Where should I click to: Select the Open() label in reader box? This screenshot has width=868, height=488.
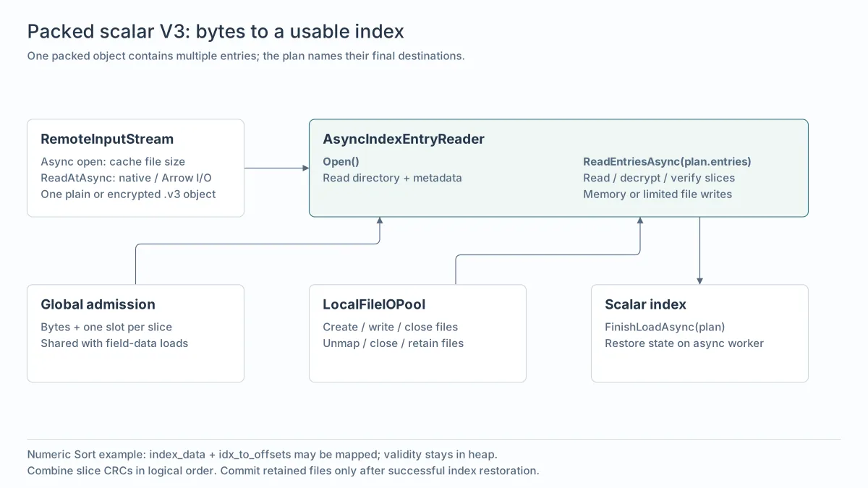[x=341, y=161]
